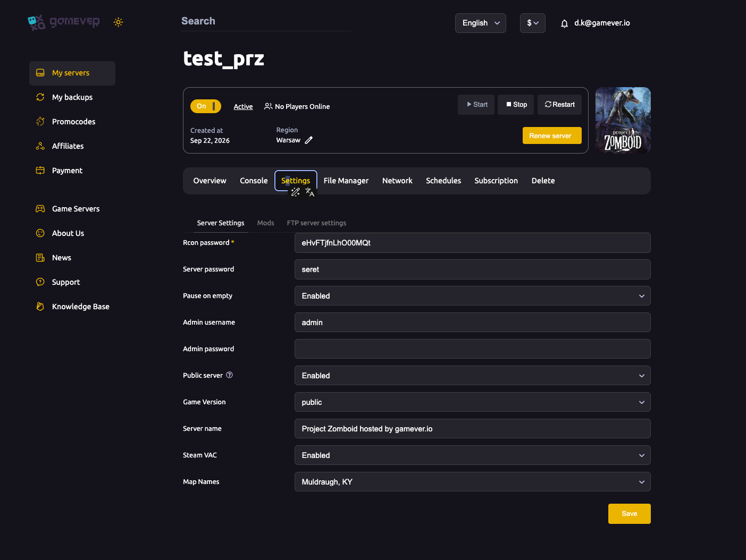746x560 pixels.
Task: Open the English language dropdown
Action: pos(481,23)
